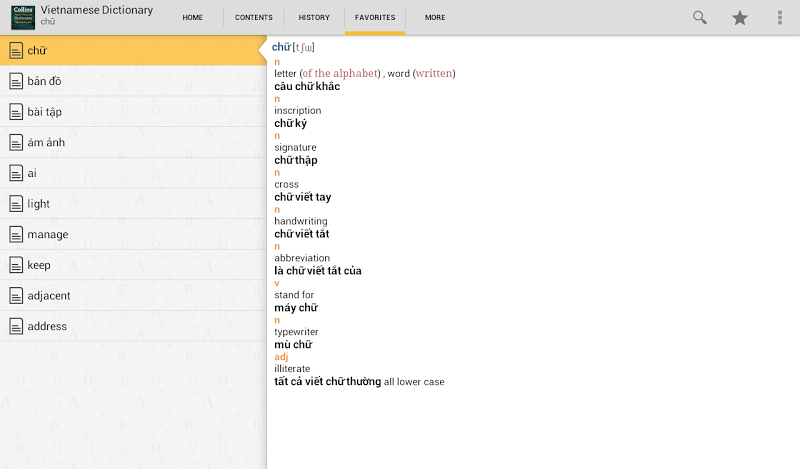Select the chữ entry in favorites list

coord(133,51)
